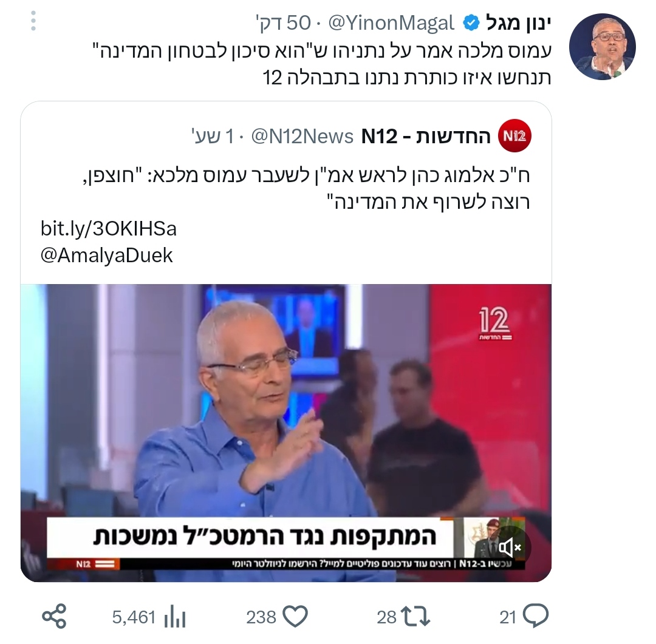Click the red N12 account logo
The image size is (656, 644).
[x=514, y=136]
